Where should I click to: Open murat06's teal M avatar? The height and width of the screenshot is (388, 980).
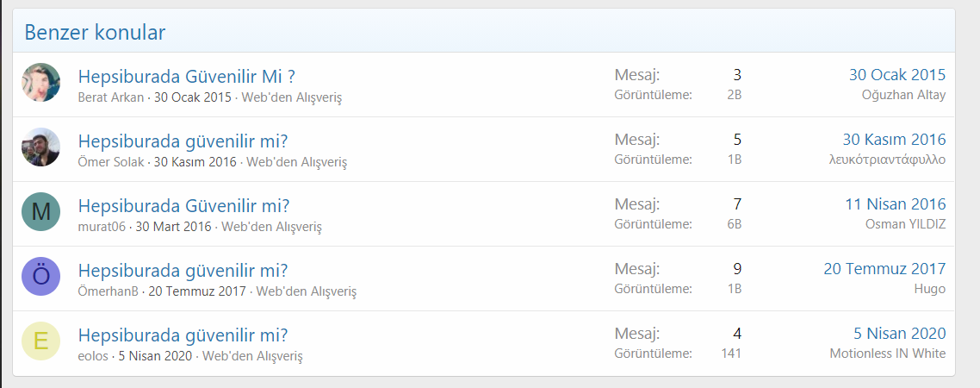tap(40, 212)
